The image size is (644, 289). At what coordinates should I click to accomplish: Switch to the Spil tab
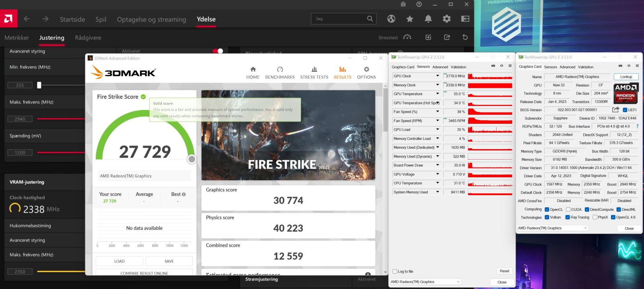101,19
